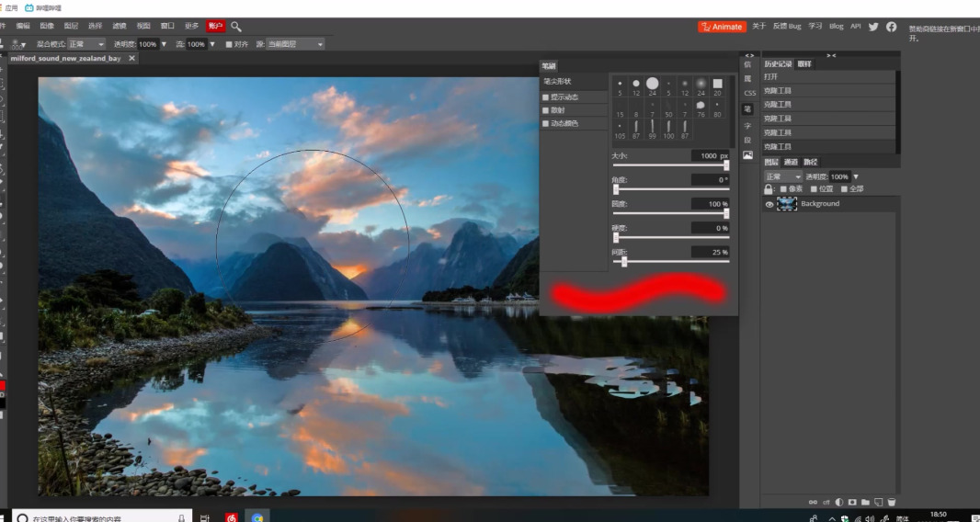The image size is (980, 522).
Task: Add adjustment layer half-circle icon
Action: coord(838,502)
